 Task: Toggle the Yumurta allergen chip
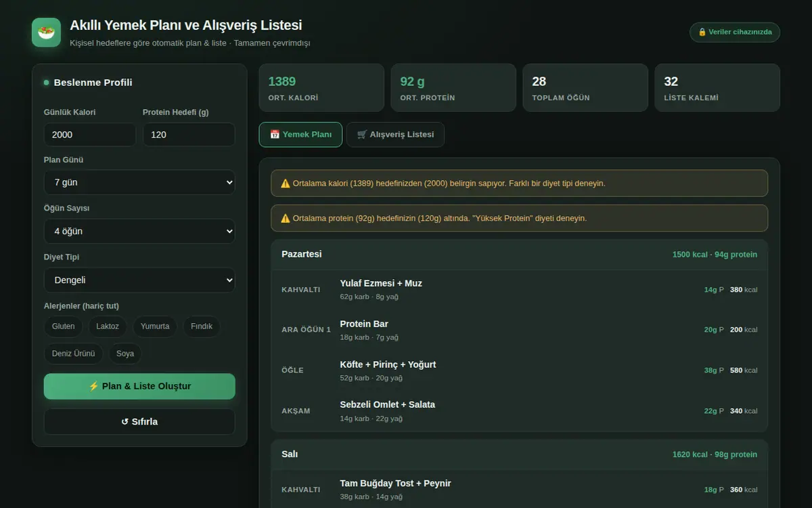tap(155, 326)
